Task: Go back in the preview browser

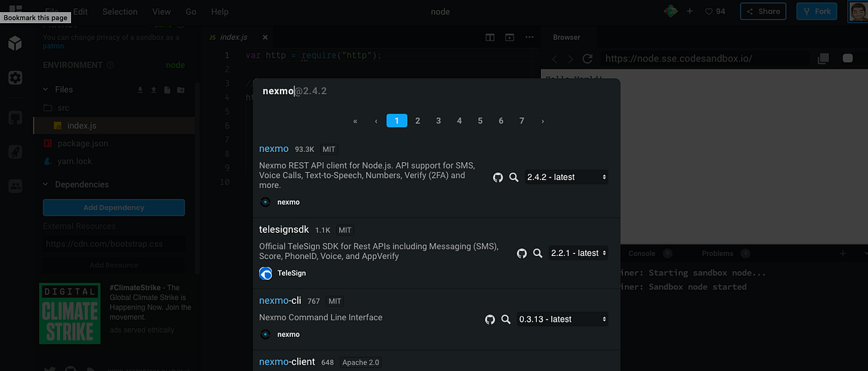Action: point(555,59)
